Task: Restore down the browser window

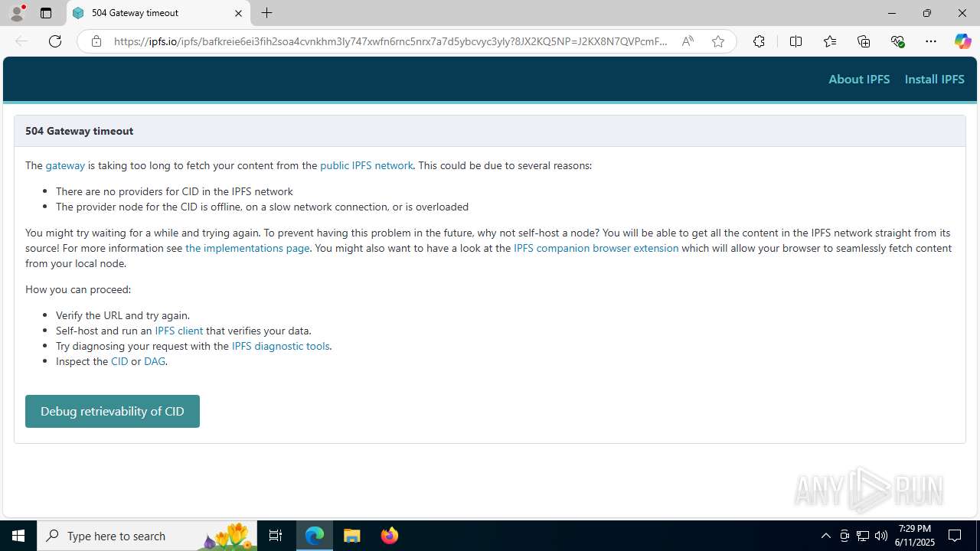Action: 926,13
